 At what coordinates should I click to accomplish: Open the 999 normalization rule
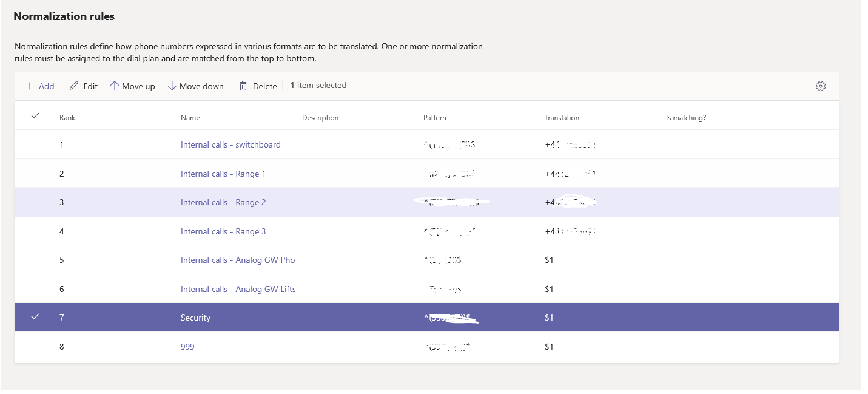(x=187, y=346)
